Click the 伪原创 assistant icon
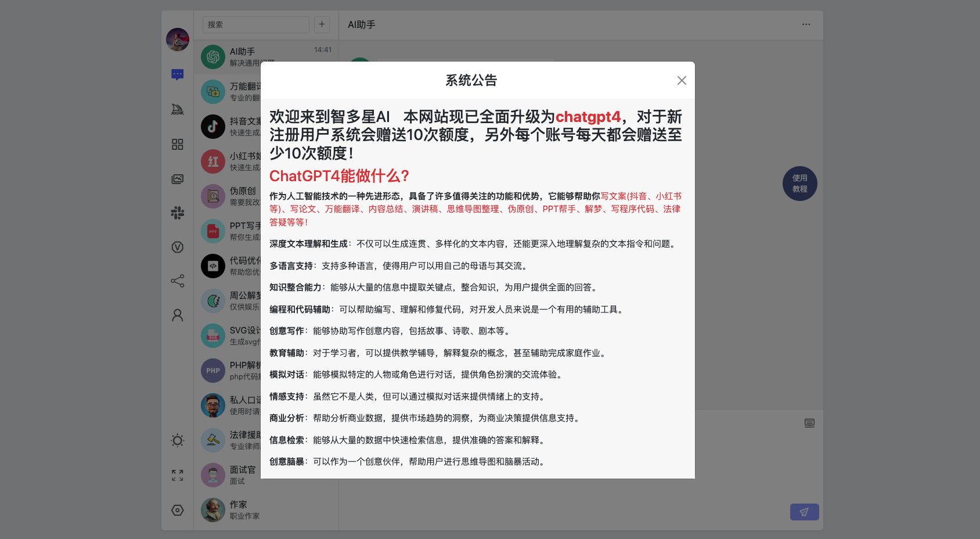 point(213,196)
